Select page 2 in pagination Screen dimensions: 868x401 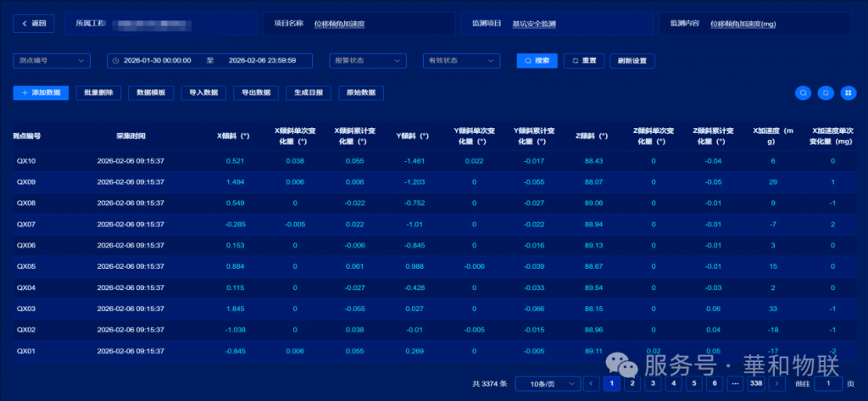click(632, 383)
